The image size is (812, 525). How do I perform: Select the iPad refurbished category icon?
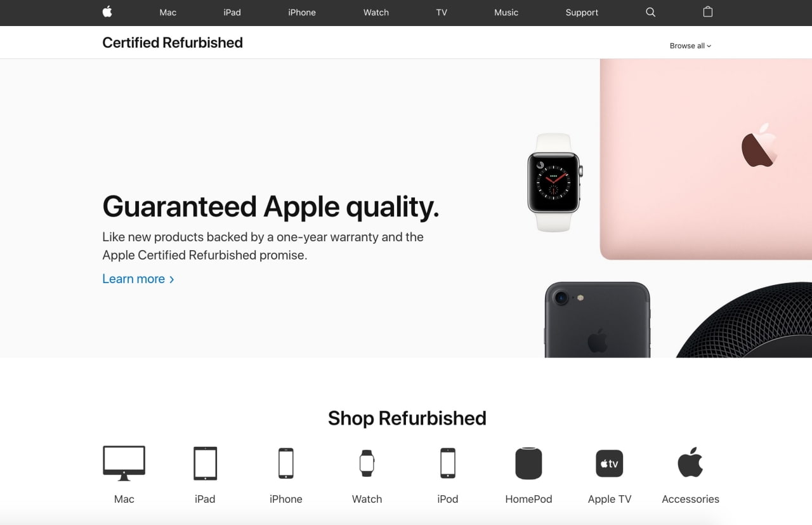point(205,463)
